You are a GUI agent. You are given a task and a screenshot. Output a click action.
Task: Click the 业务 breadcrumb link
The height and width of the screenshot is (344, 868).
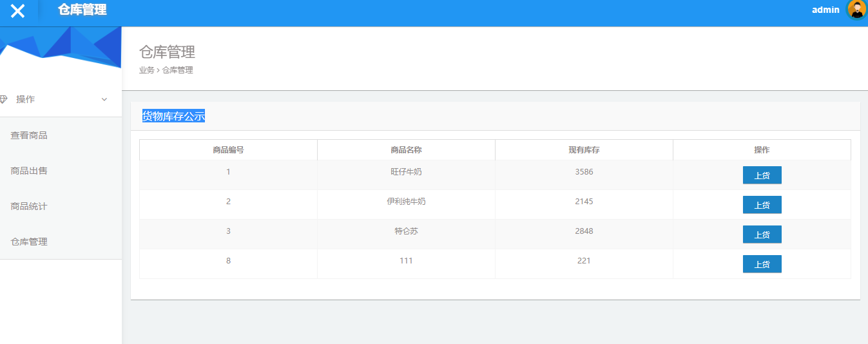pos(147,70)
